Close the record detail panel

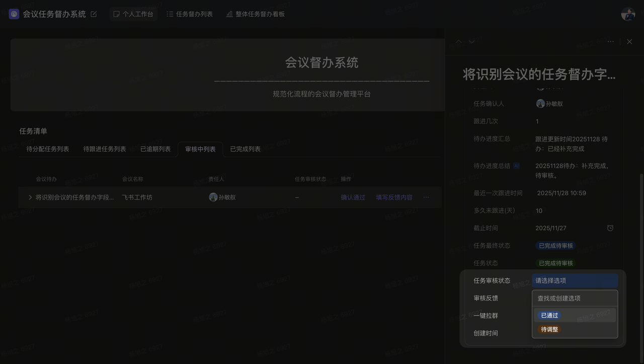click(629, 42)
